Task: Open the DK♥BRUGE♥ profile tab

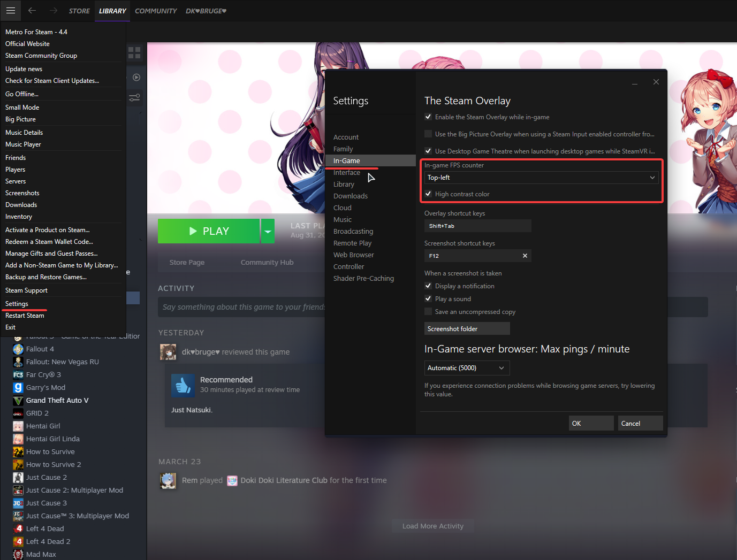Action: pos(206,11)
